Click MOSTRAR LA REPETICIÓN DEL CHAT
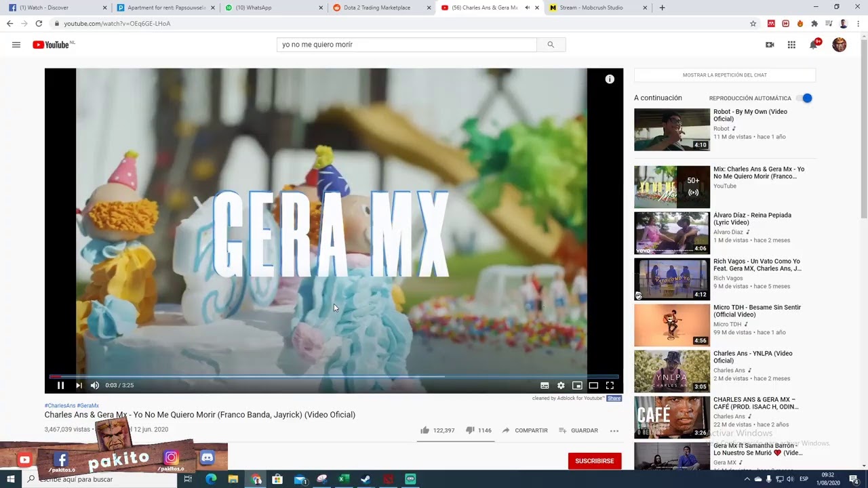This screenshot has width=868, height=488. coord(725,75)
